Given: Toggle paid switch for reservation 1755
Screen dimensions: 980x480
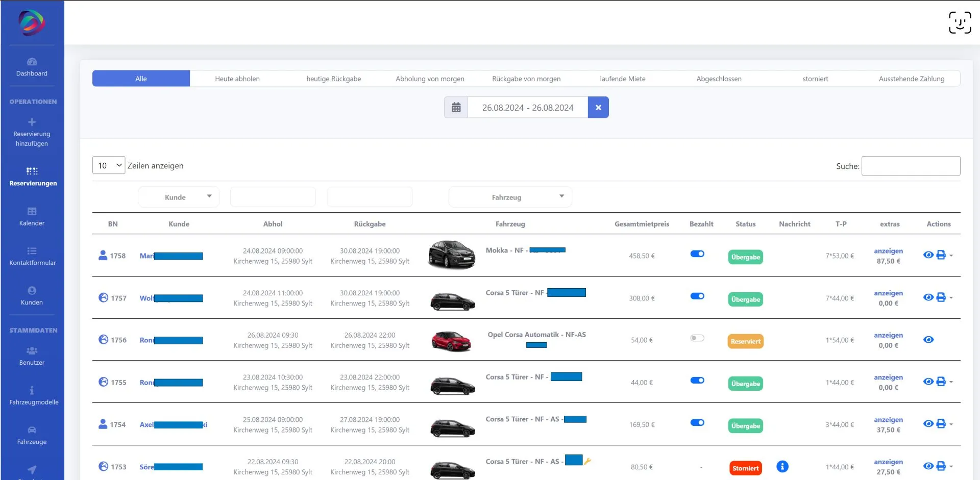Looking at the screenshot, I should point(697,381).
